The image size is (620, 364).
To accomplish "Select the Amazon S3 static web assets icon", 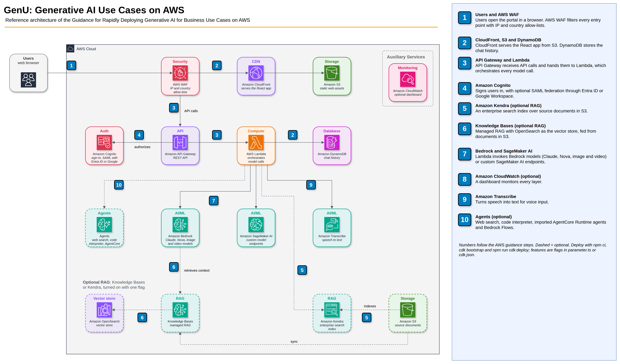I will (332, 73).
